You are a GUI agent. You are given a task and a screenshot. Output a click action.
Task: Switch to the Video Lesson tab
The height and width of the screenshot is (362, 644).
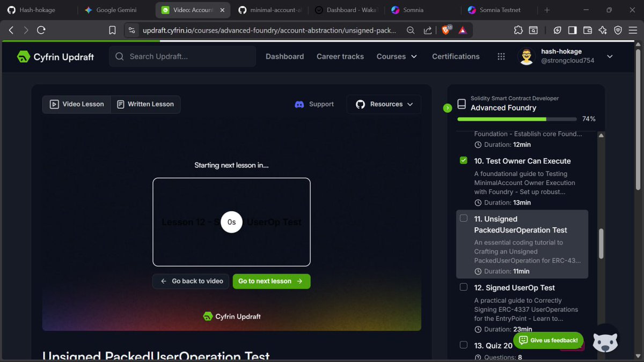pyautogui.click(x=77, y=104)
